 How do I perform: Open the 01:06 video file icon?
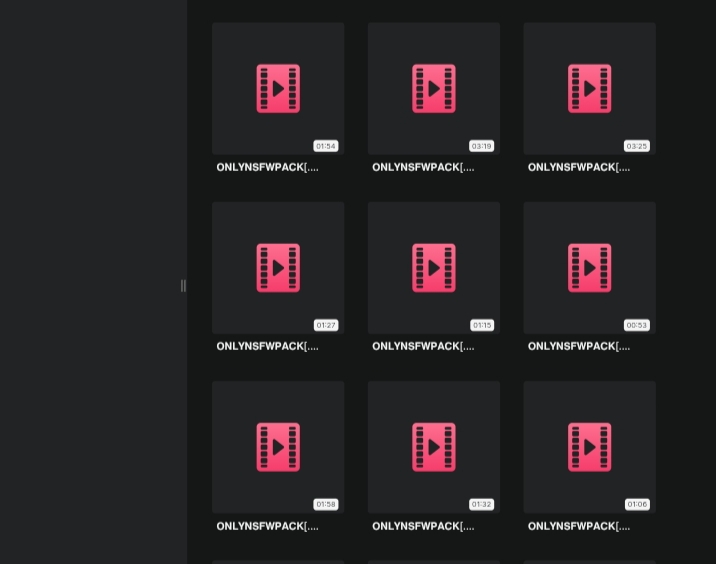coord(590,447)
